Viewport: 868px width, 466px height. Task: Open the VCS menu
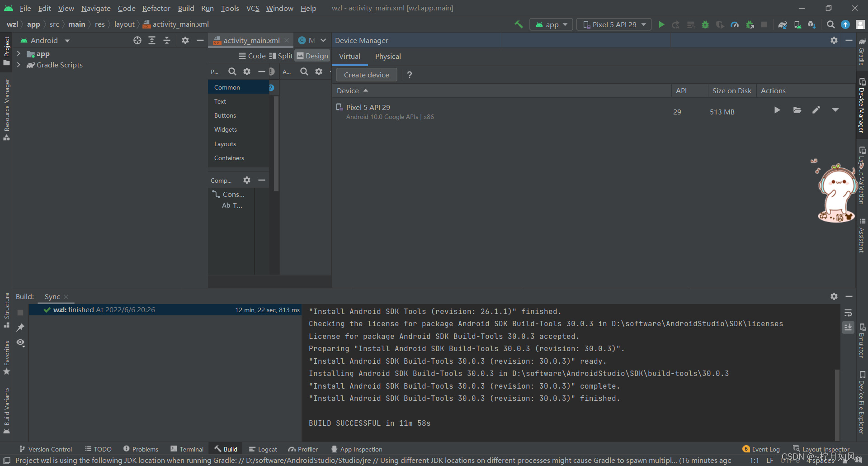[x=253, y=8]
